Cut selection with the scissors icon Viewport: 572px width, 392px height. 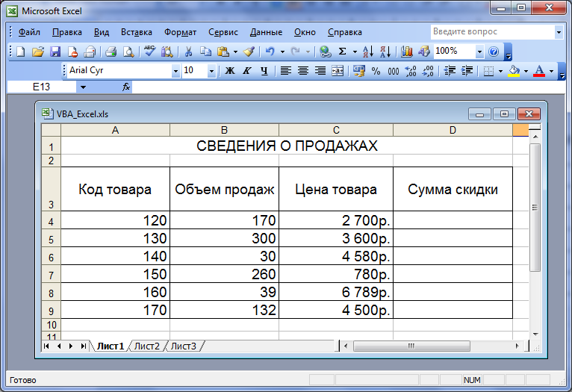tap(188, 52)
